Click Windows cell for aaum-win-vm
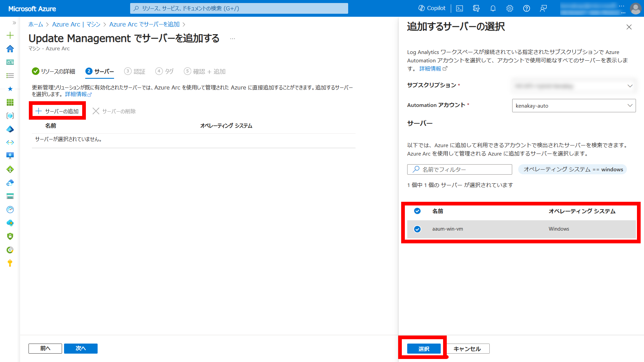The height and width of the screenshot is (362, 644). 559,229
